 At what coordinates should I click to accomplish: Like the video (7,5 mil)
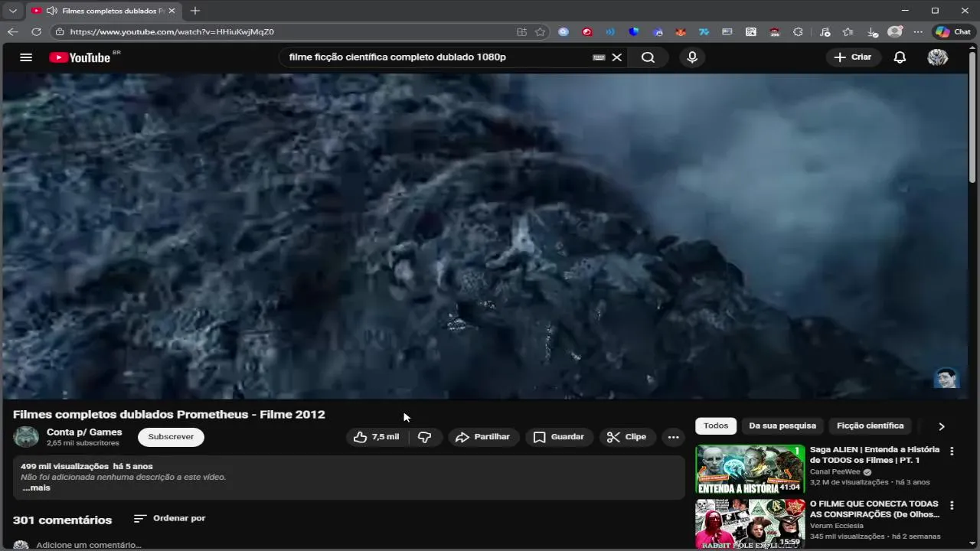point(377,437)
